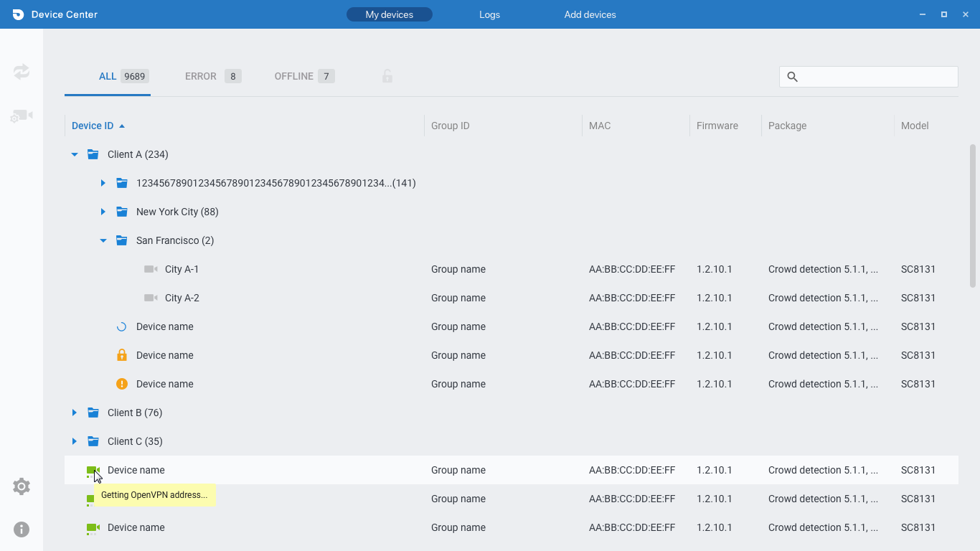Open the Add devices tab
Viewport: 980px width, 551px height.
(x=590, y=14)
